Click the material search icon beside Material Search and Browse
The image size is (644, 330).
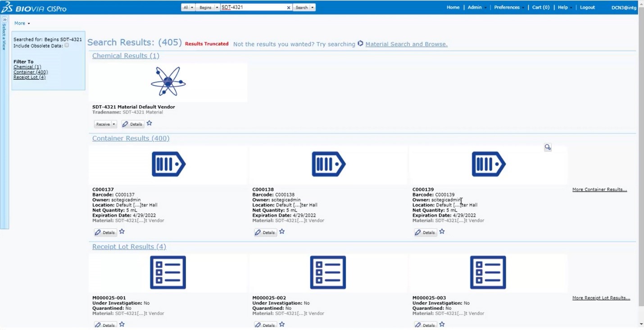pyautogui.click(x=360, y=44)
